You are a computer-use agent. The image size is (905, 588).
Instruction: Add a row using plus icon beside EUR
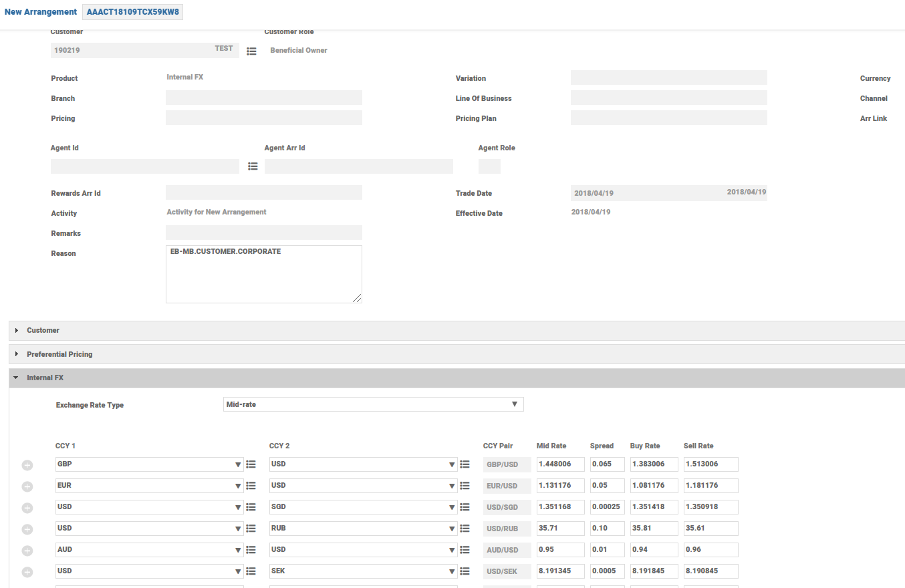click(x=27, y=486)
